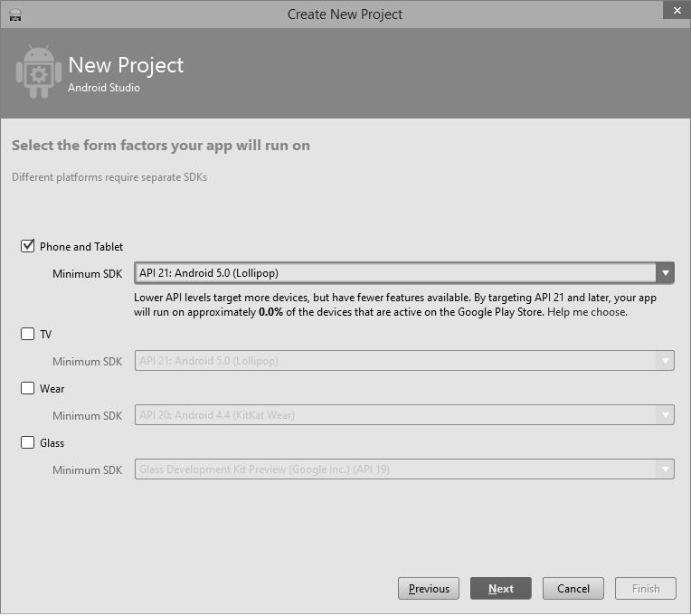Close the Create New Project dialog
The image size is (691, 616).
click(677, 10)
